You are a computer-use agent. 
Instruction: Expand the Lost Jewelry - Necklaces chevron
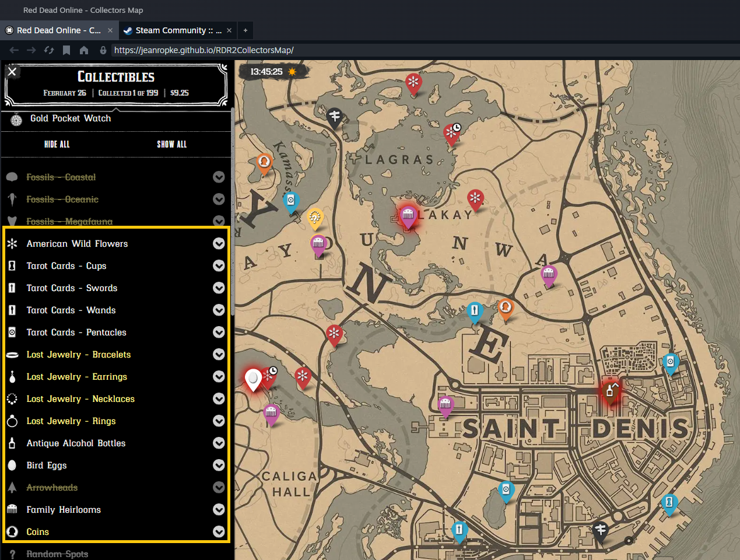coord(219,399)
